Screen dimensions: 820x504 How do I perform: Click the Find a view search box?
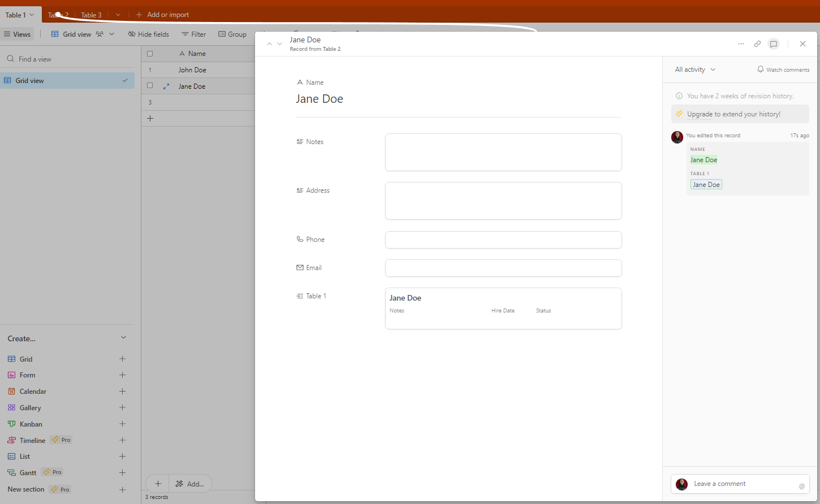point(68,59)
